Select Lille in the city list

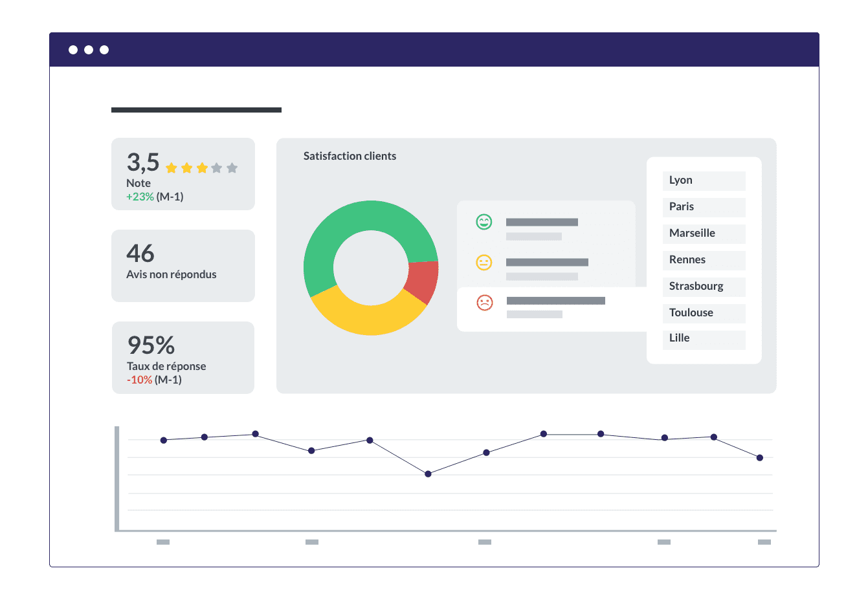tap(704, 340)
